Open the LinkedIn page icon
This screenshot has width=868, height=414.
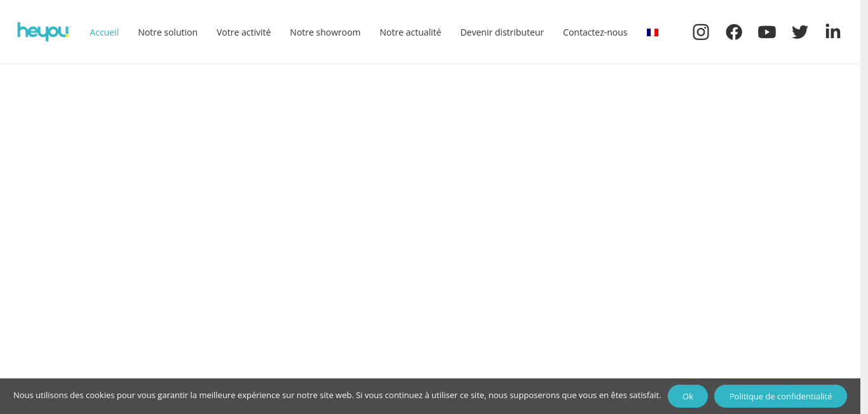(x=833, y=31)
